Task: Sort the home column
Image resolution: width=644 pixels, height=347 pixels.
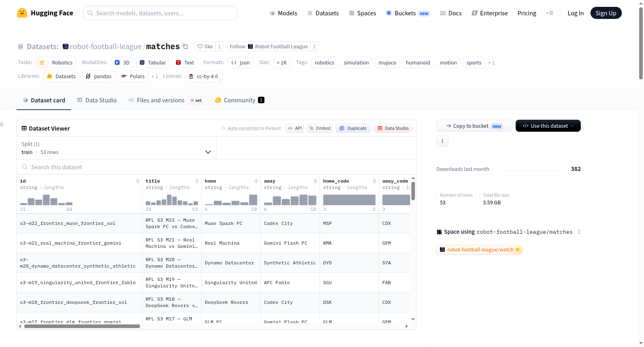Action: tap(256, 181)
